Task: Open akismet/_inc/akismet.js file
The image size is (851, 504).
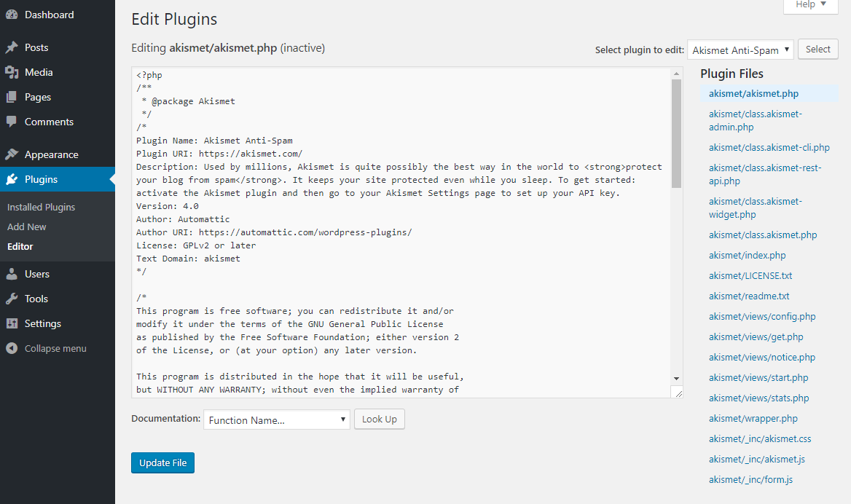Action: pyautogui.click(x=756, y=459)
